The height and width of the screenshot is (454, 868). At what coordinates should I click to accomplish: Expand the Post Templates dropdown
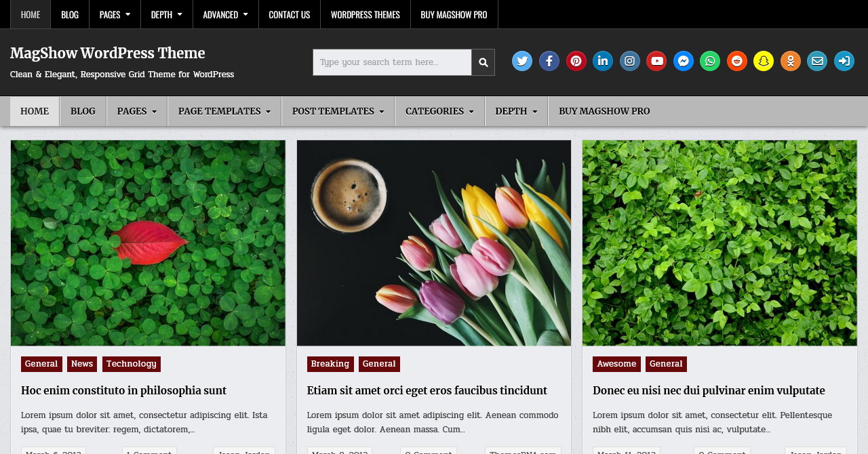[338, 111]
